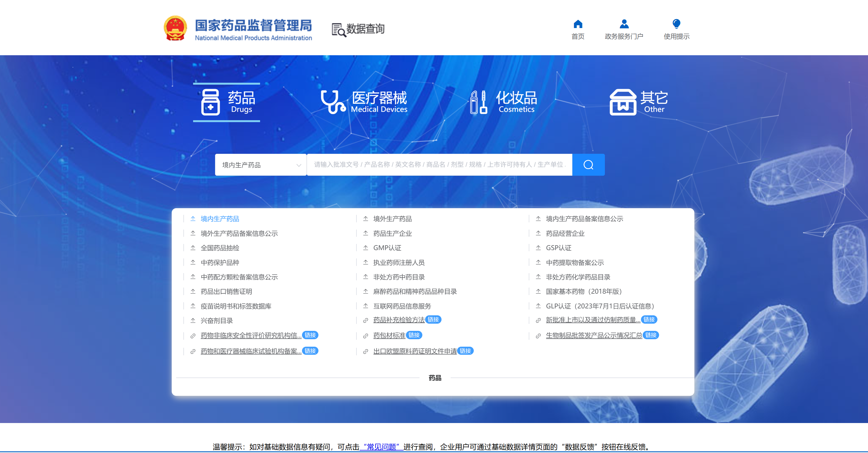Click the 数据查询 header label
Image resolution: width=868 pixels, height=453 pixels.
[366, 29]
